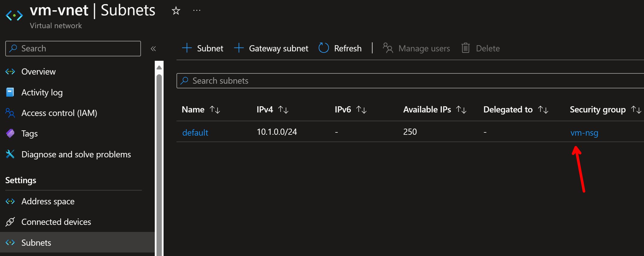Open the default subnet link
This screenshot has height=256, width=644.
point(195,133)
